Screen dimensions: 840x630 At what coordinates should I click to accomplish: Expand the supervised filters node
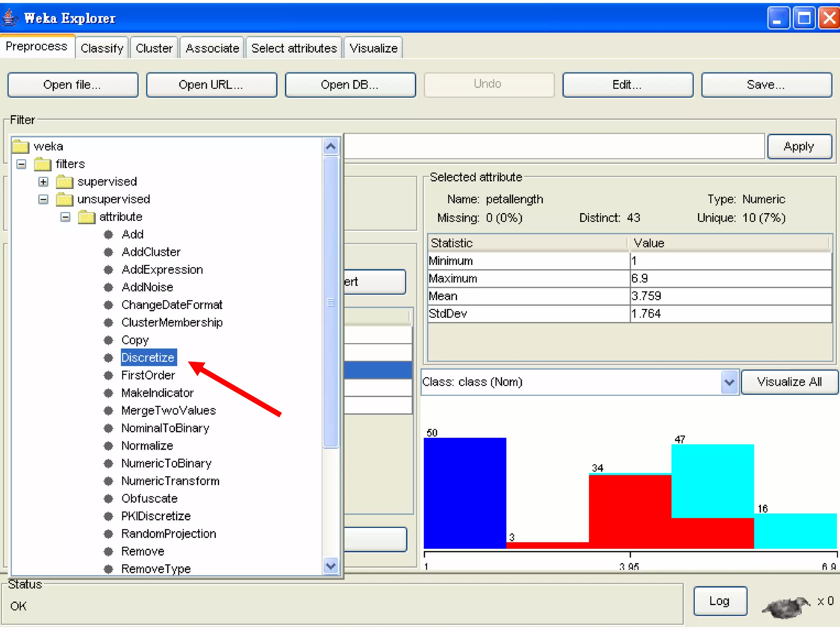tap(43, 182)
